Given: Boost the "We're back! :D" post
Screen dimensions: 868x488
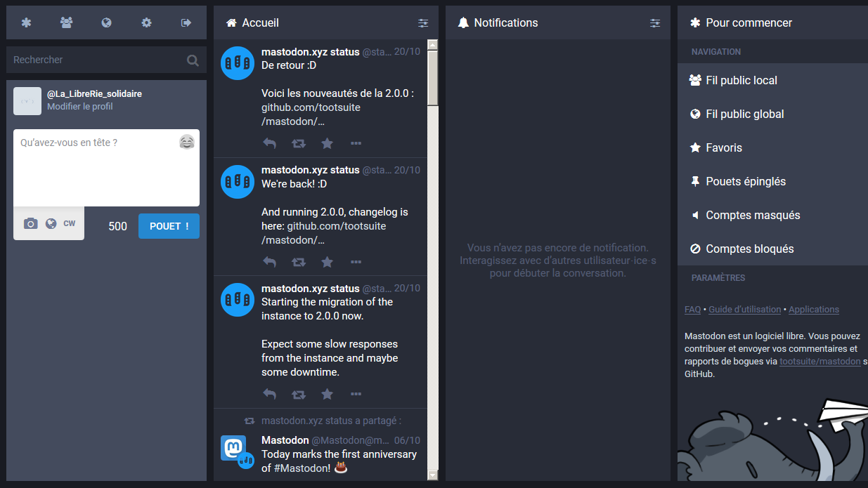Looking at the screenshot, I should tap(299, 262).
